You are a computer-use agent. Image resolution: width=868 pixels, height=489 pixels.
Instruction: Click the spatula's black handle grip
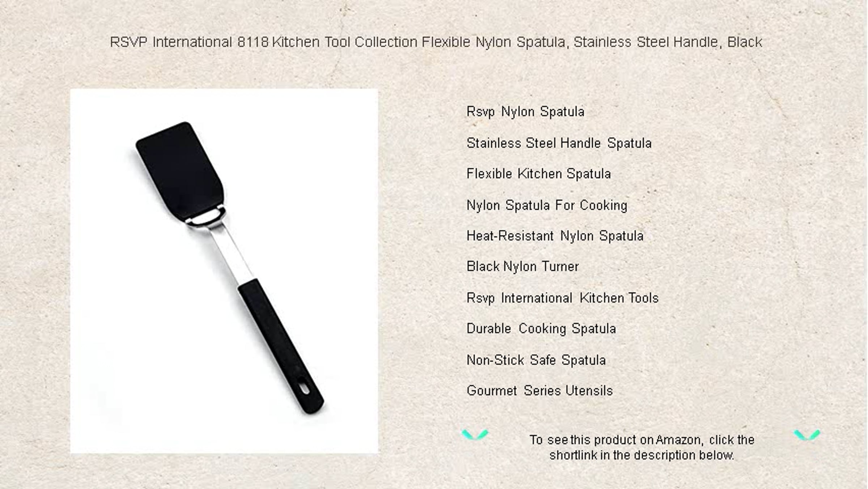coord(281,346)
